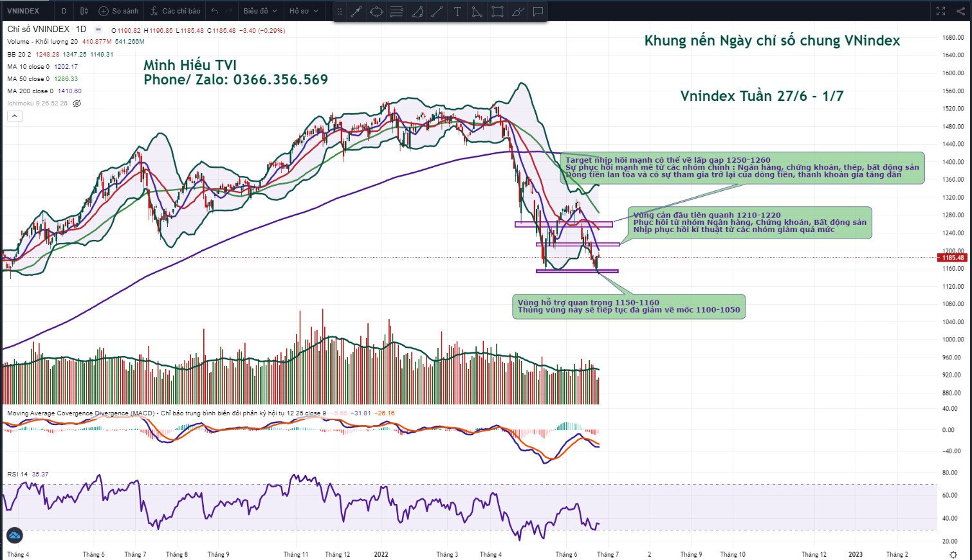The height and width of the screenshot is (560, 972).
Task: Select the arc shape drawing tool
Action: click(417, 12)
